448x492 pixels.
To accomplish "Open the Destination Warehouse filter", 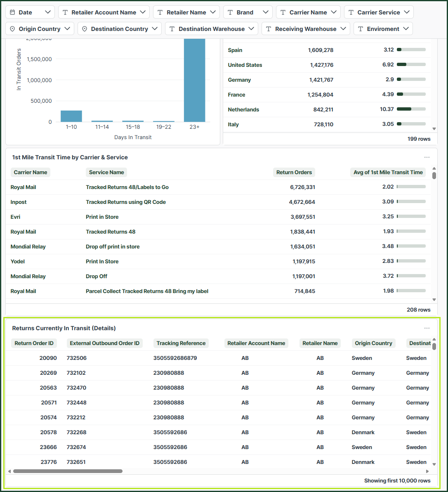I will 212,28.
